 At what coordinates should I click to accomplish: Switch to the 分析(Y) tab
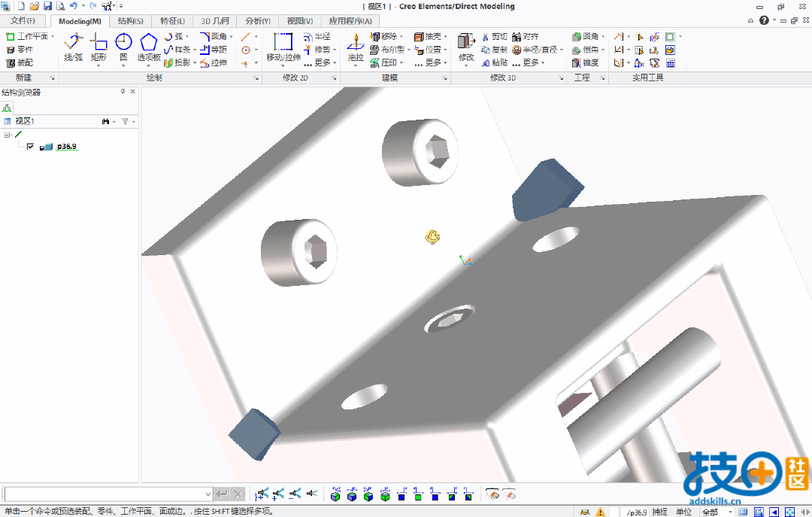258,21
